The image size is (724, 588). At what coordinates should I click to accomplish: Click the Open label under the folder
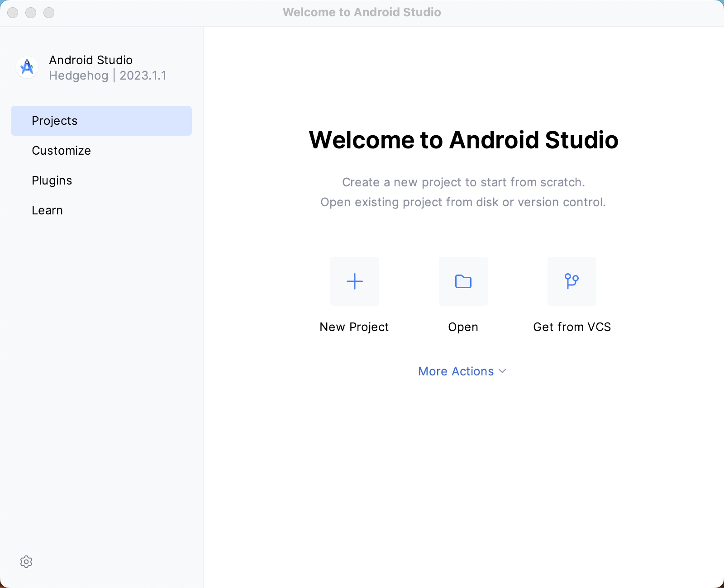[x=463, y=327]
